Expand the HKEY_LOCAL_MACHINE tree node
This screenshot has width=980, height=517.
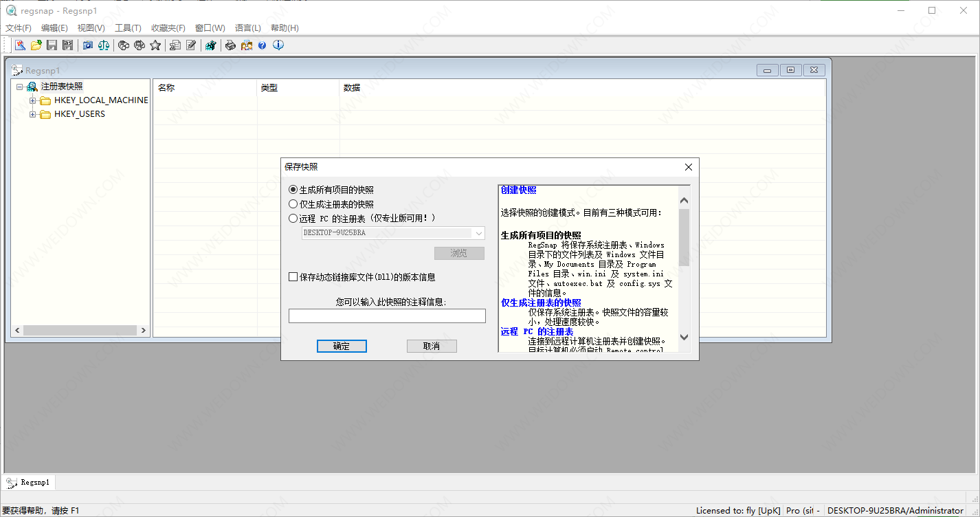coord(33,100)
